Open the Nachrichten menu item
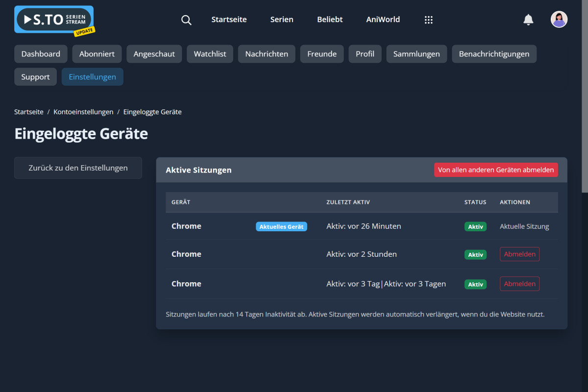 coord(267,53)
